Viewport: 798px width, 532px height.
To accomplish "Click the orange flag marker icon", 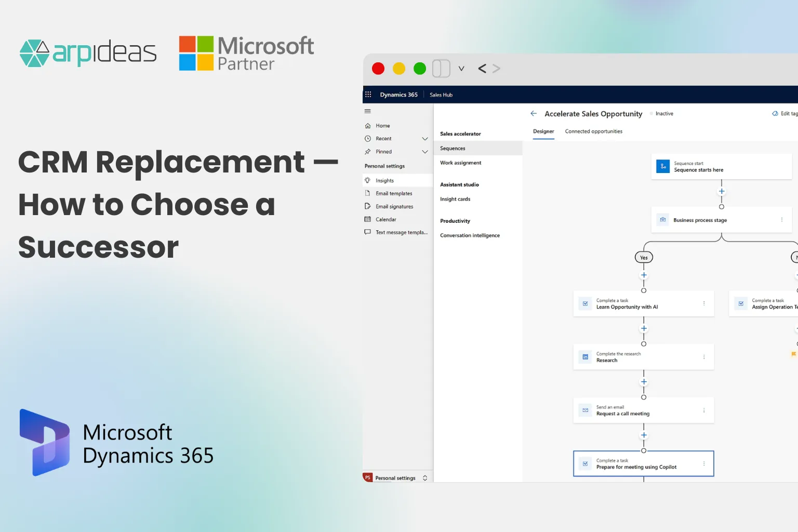I will [793, 354].
